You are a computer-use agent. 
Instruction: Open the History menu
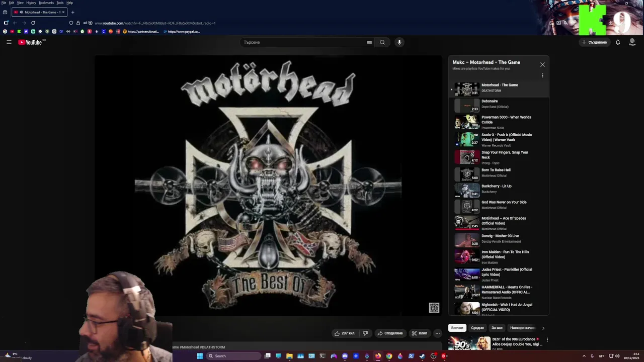click(31, 3)
